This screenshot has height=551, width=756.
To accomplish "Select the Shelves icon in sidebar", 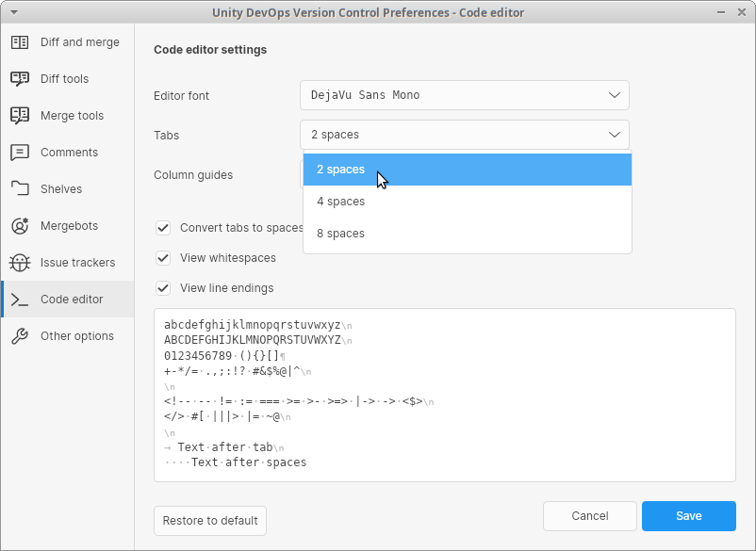I will click(x=19, y=188).
